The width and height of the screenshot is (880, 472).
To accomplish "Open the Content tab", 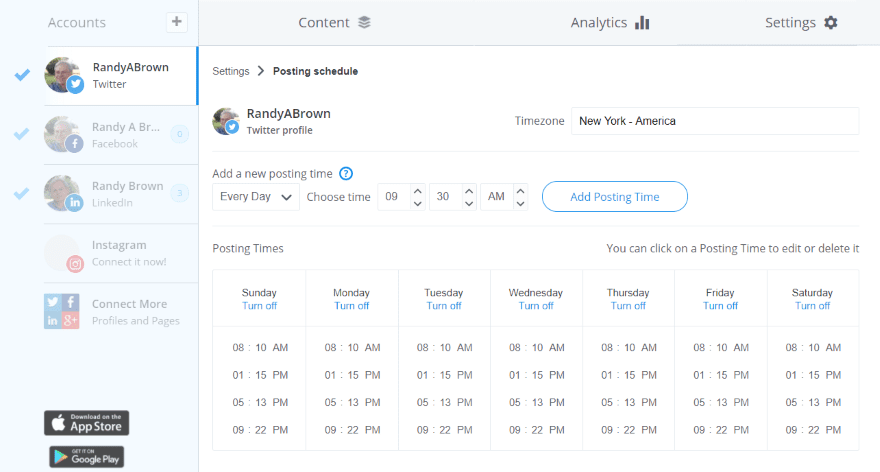I will click(334, 22).
